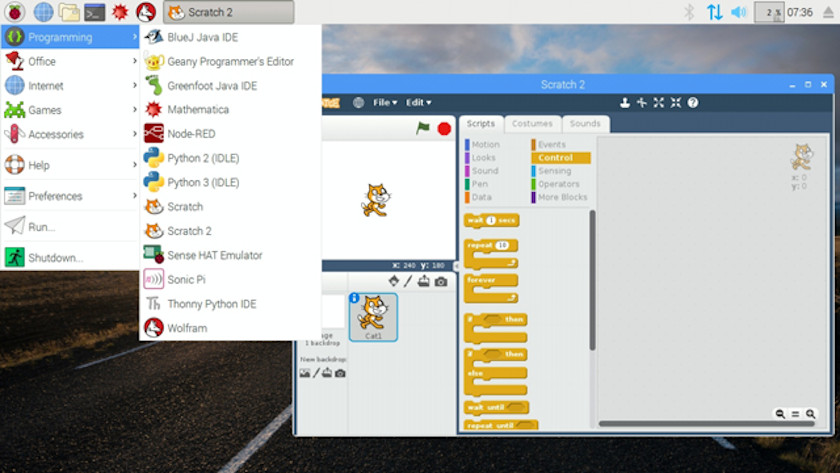Choose backdrop from library icon
Image resolution: width=840 pixels, height=473 pixels.
coord(305,373)
